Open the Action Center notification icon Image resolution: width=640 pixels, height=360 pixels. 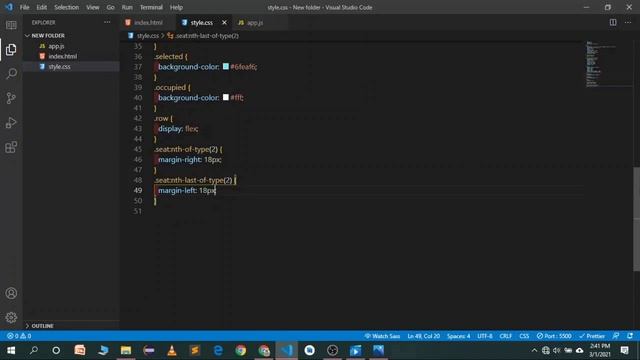pyautogui.click(x=624, y=350)
